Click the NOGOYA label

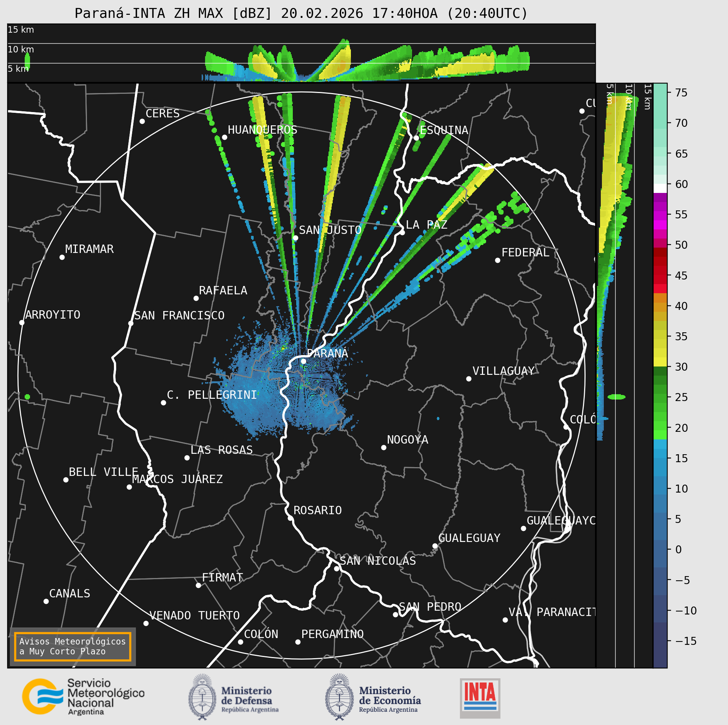click(407, 440)
